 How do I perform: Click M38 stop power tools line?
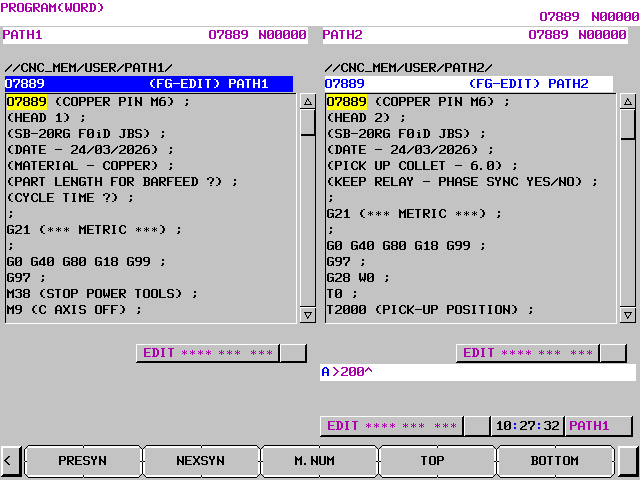pos(102,294)
